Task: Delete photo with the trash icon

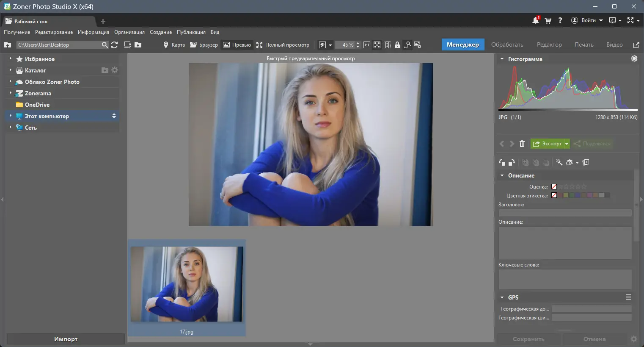Action: tap(522, 144)
